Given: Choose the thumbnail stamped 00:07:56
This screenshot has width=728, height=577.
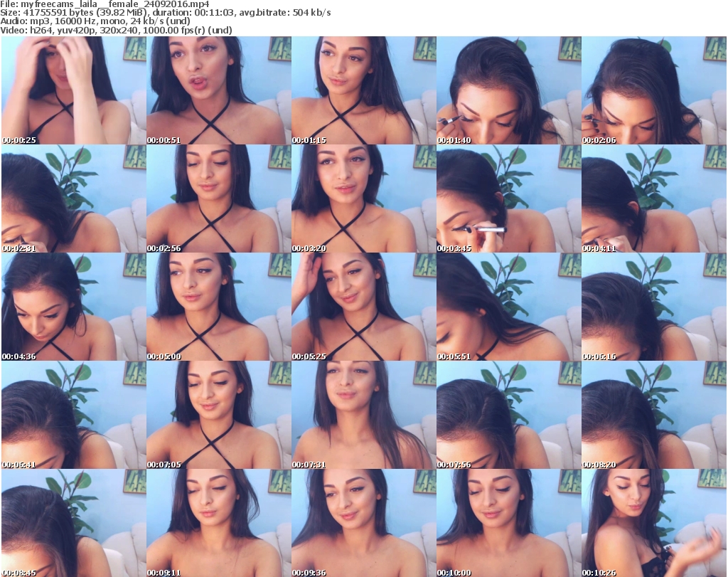Looking at the screenshot, I should coord(509,415).
